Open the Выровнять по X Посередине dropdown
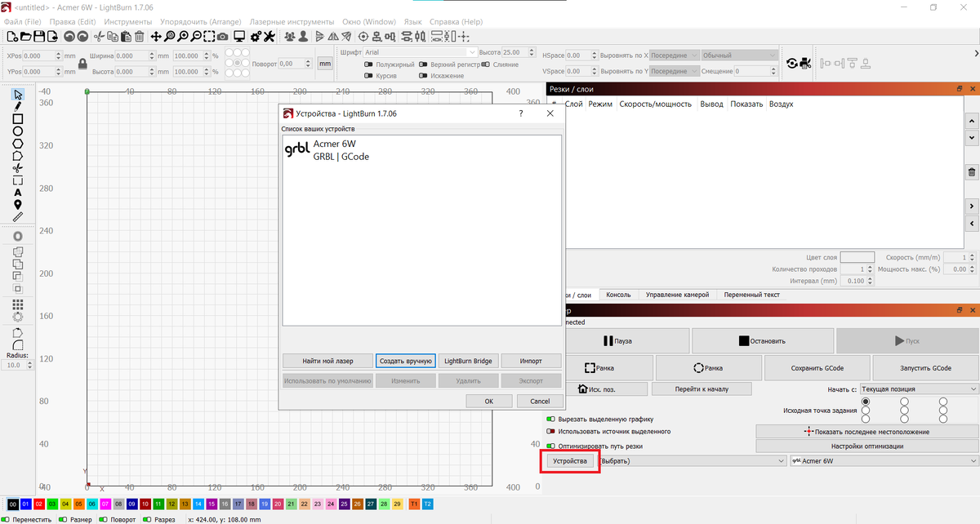Image resolution: width=980 pixels, height=524 pixels. [675, 55]
